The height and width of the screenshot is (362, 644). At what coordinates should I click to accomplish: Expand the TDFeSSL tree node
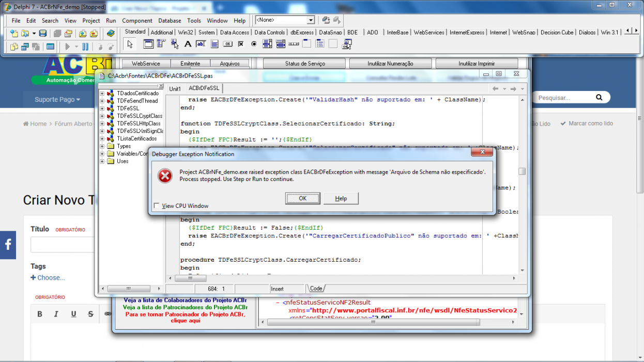[102, 109]
